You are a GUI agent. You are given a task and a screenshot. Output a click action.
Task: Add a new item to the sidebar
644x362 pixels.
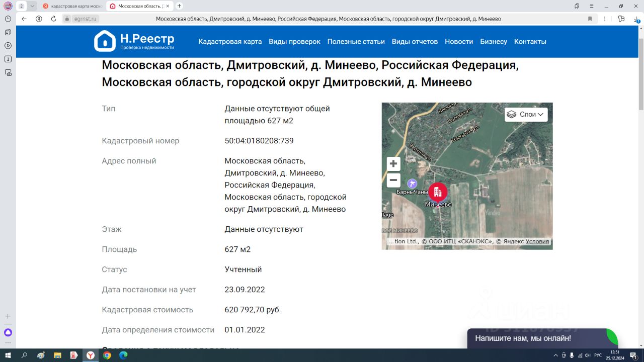pyautogui.click(x=8, y=316)
